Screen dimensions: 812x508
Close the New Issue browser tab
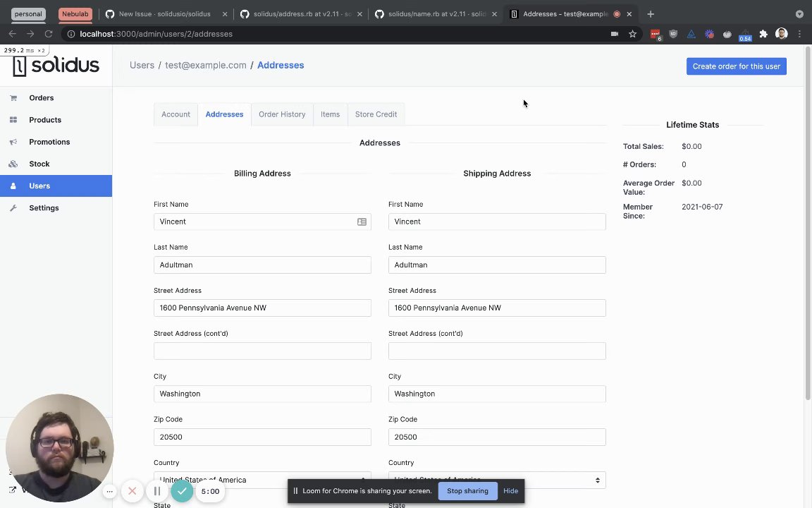[225, 14]
